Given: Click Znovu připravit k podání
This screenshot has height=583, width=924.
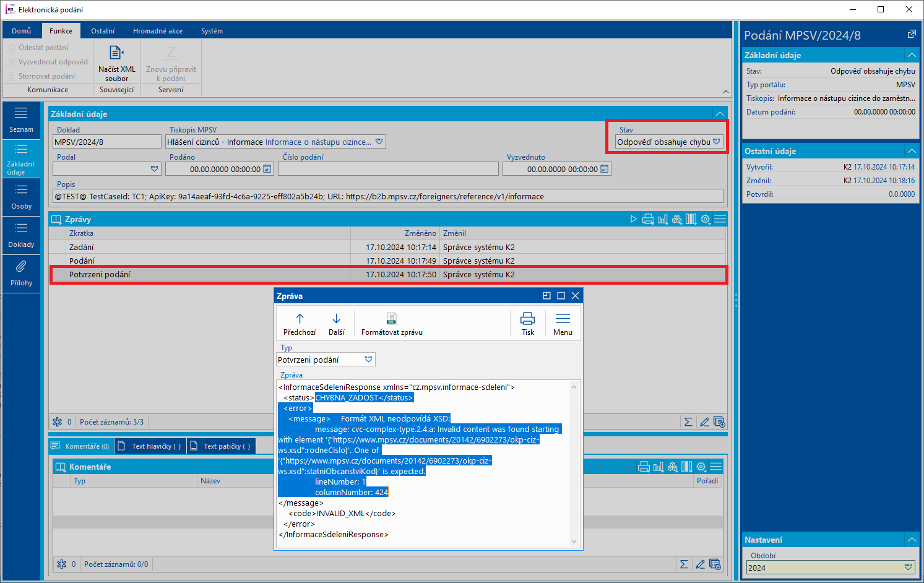Looking at the screenshot, I should pos(171,63).
